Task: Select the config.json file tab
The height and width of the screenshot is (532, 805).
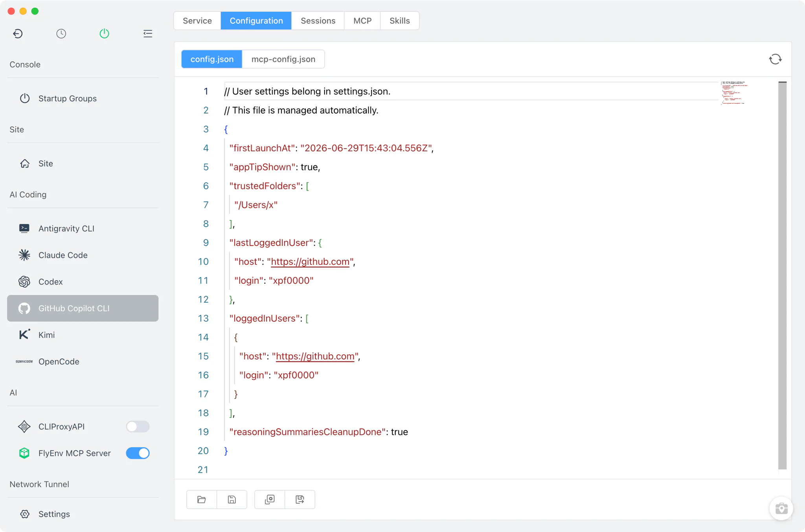Action: pyautogui.click(x=212, y=59)
